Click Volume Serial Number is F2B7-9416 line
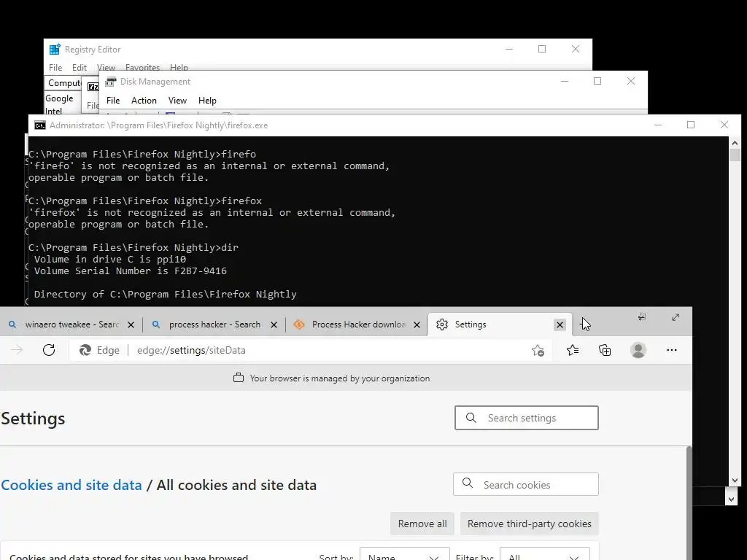 130,271
